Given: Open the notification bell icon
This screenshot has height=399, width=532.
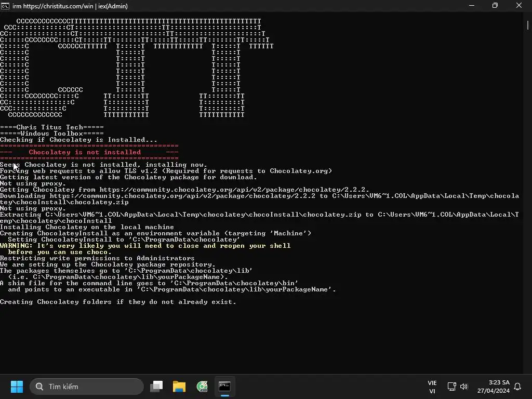Looking at the screenshot, I should (x=518, y=387).
